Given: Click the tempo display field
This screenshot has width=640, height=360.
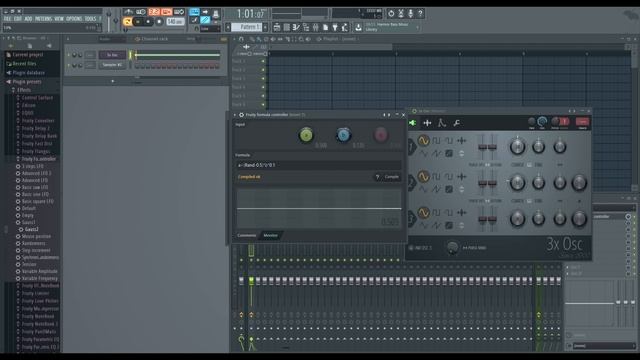Looking at the screenshot, I should (175, 22).
